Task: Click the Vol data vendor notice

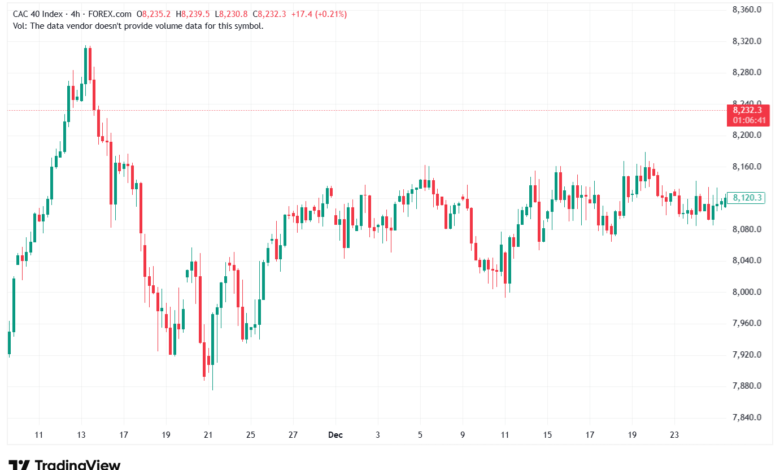Action: tap(135, 26)
